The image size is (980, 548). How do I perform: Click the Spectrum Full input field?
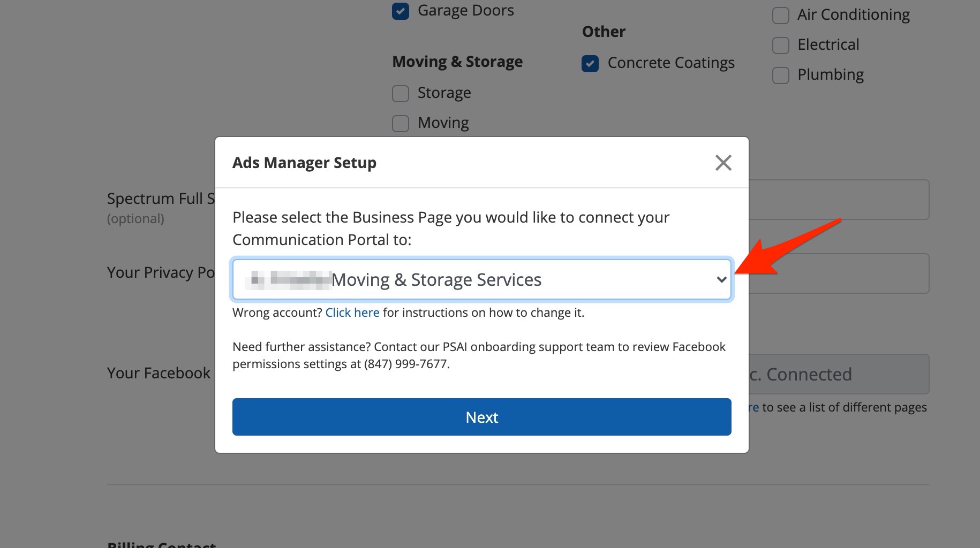(838, 200)
